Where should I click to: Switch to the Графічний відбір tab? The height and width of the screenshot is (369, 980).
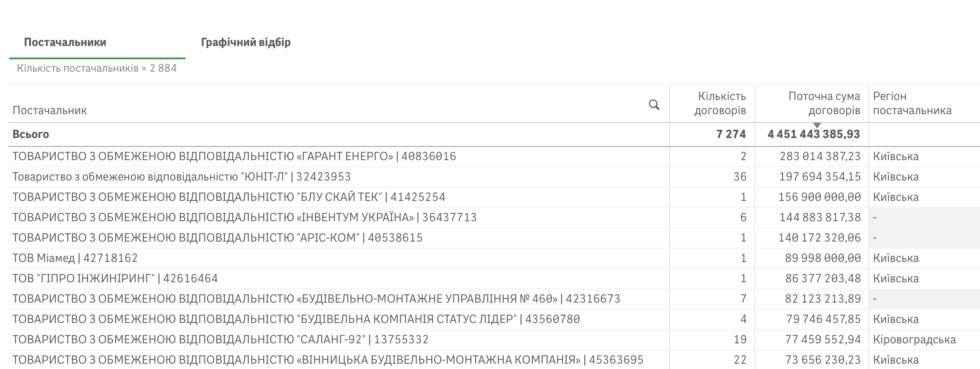pyautogui.click(x=246, y=42)
